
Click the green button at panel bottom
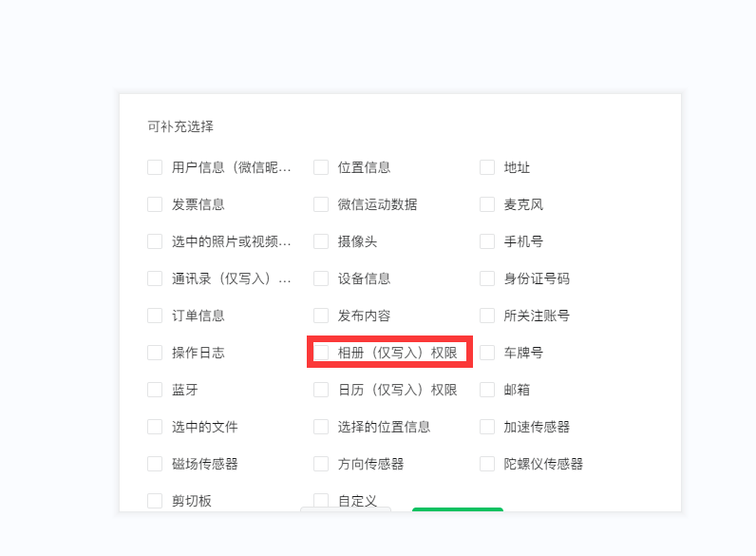[x=458, y=509]
